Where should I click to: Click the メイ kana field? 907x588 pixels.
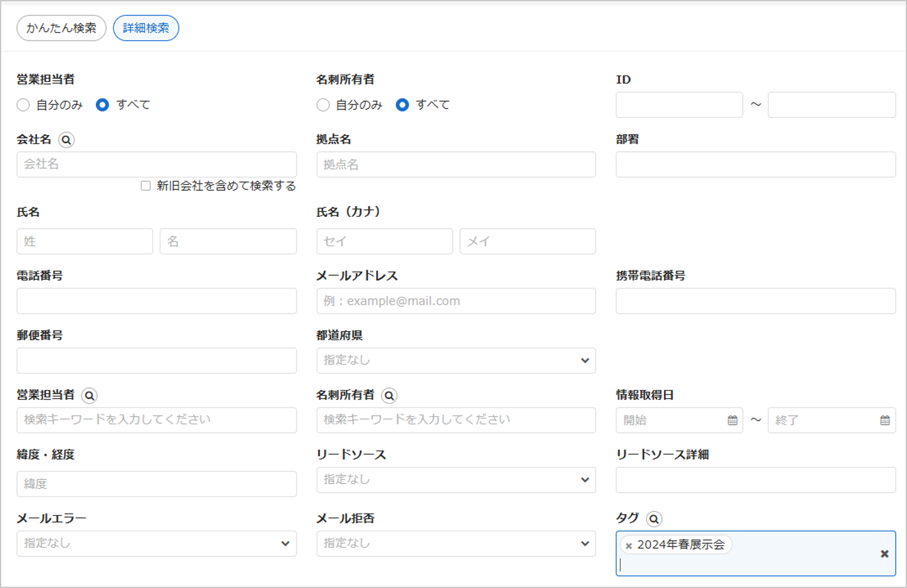[528, 241]
